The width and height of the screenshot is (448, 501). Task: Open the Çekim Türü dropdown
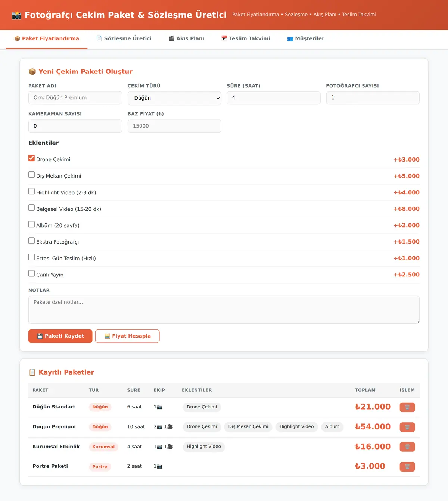[174, 98]
